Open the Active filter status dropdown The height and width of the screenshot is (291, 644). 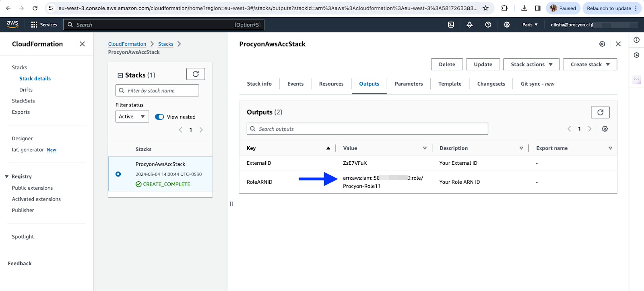coord(132,117)
